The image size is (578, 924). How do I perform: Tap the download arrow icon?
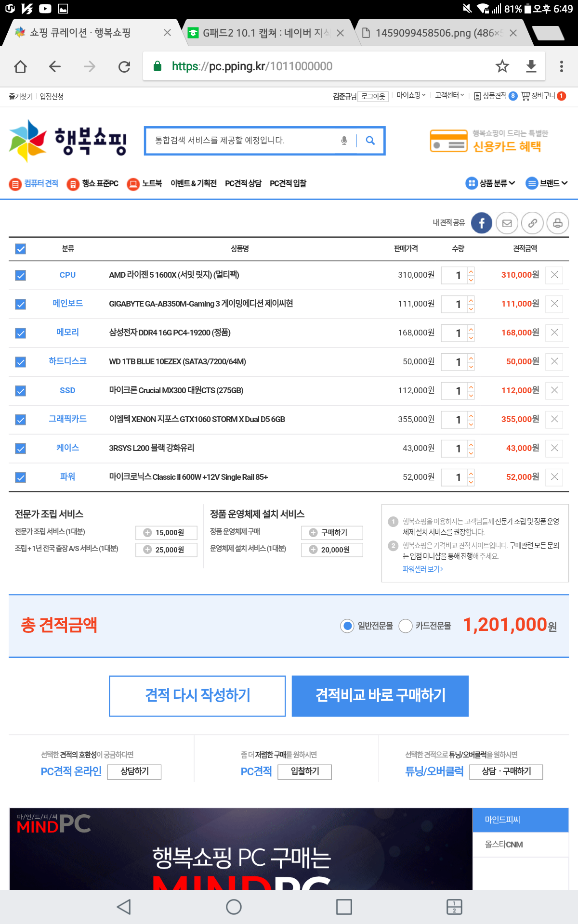[x=531, y=66]
